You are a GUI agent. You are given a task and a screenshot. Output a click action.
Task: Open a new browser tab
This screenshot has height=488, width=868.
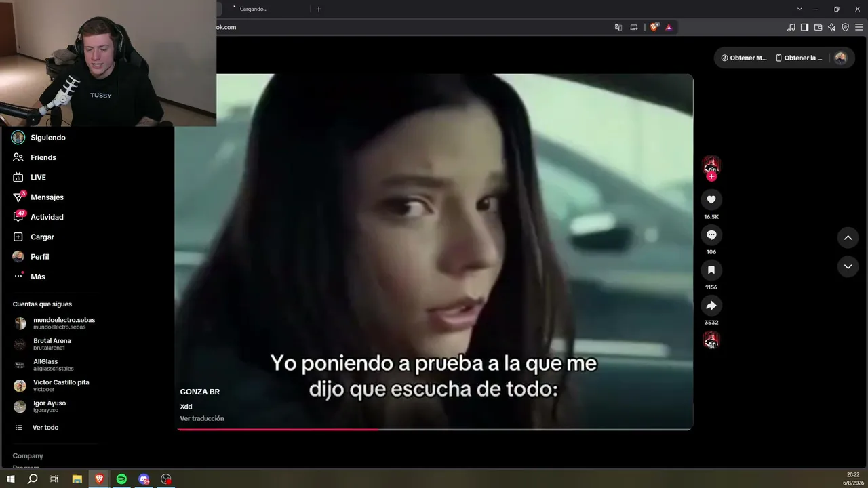pyautogui.click(x=319, y=9)
